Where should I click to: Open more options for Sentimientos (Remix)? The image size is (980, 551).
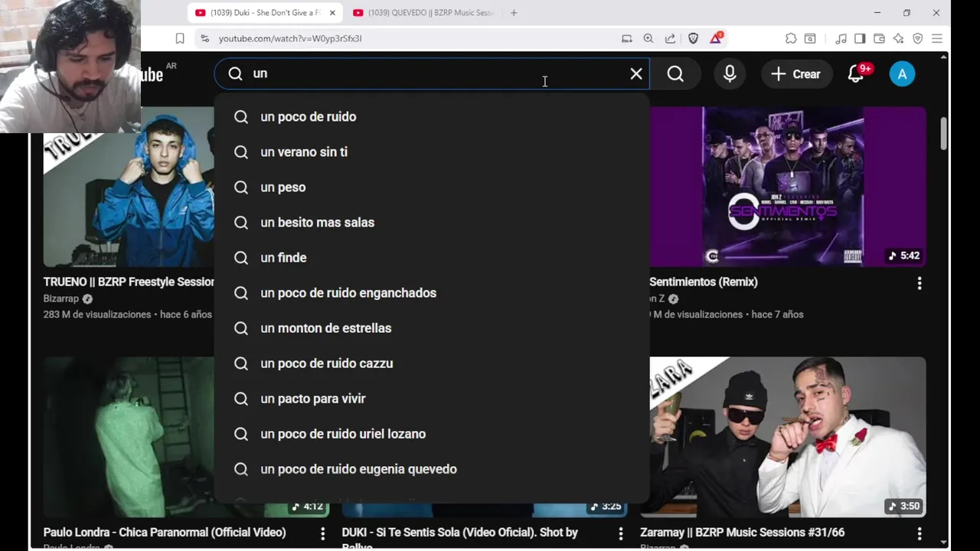tap(920, 283)
